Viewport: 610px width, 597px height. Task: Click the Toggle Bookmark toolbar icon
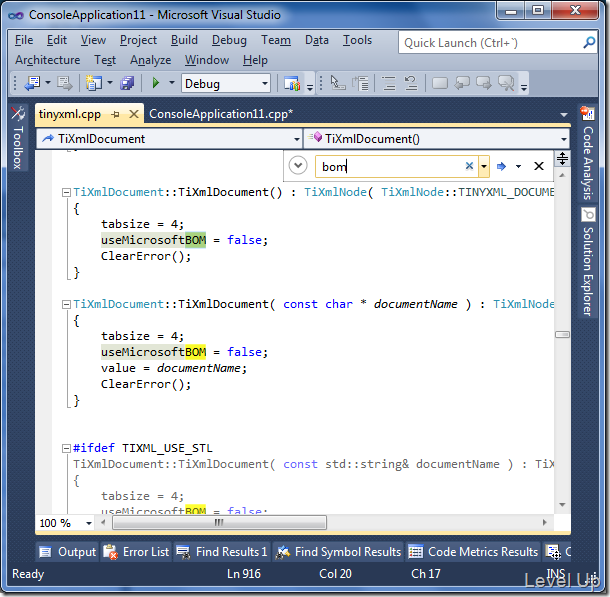coord(440,83)
